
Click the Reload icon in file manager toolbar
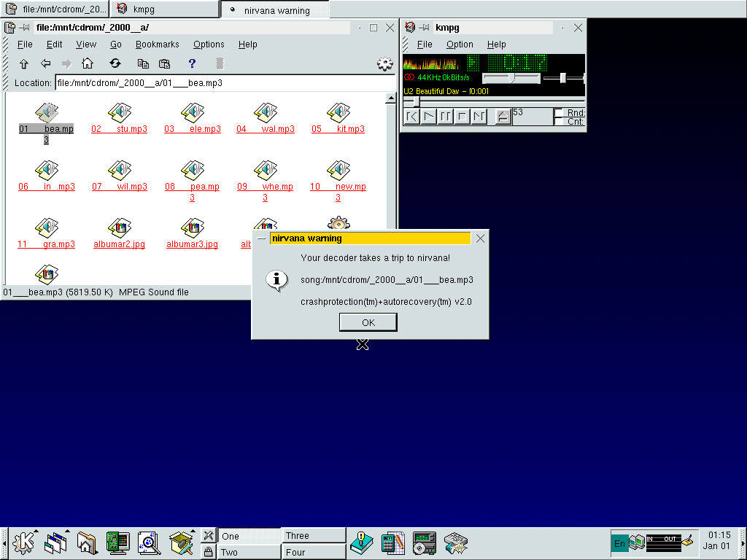point(115,63)
